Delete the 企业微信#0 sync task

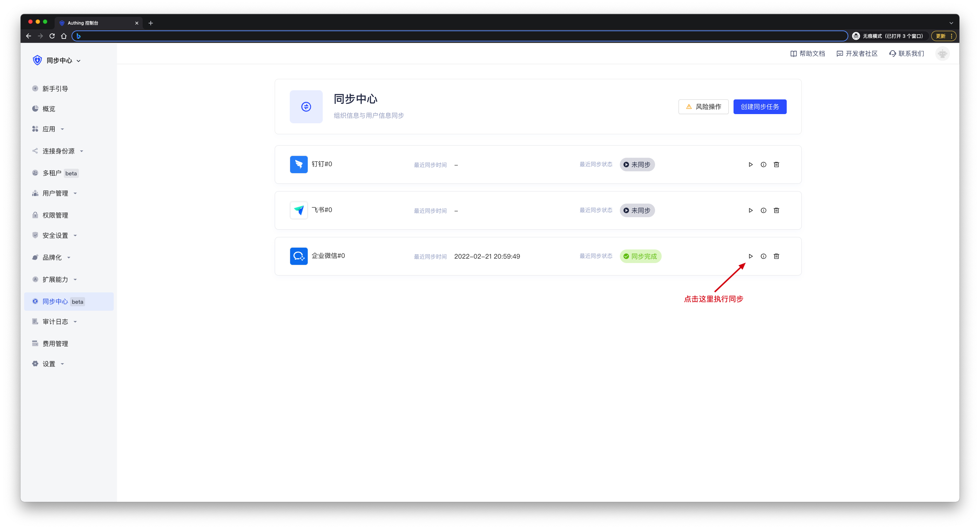(x=776, y=256)
